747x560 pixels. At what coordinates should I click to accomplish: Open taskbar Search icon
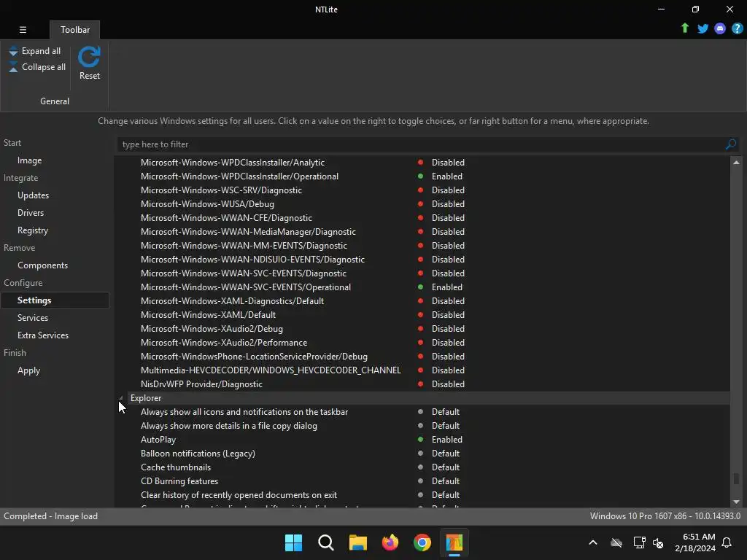[x=326, y=542]
